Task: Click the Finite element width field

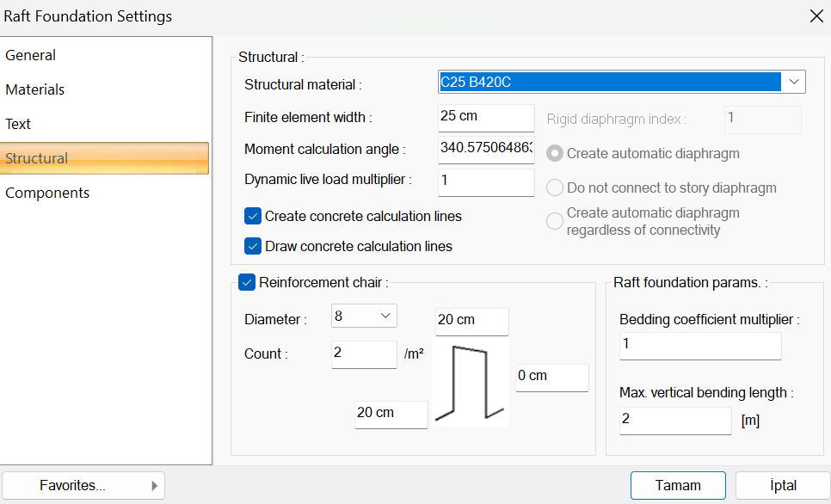Action: click(x=485, y=116)
